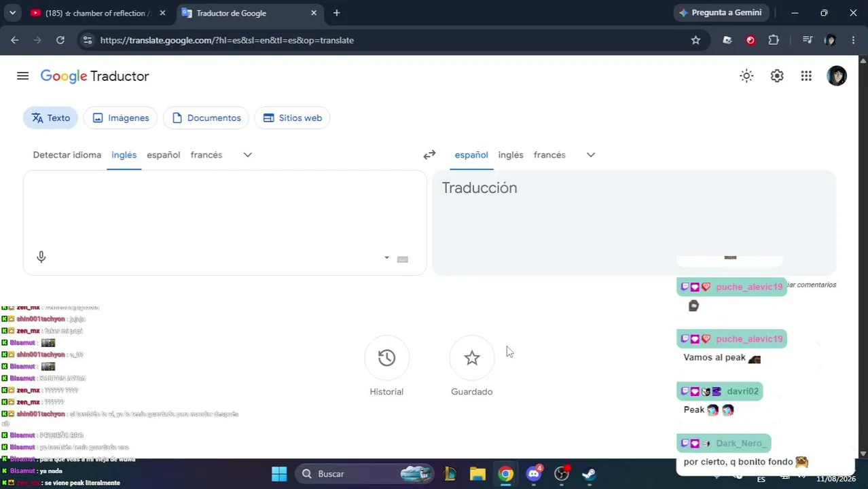The height and width of the screenshot is (489, 868).
Task: Choose francés as the target language
Action: 549,155
